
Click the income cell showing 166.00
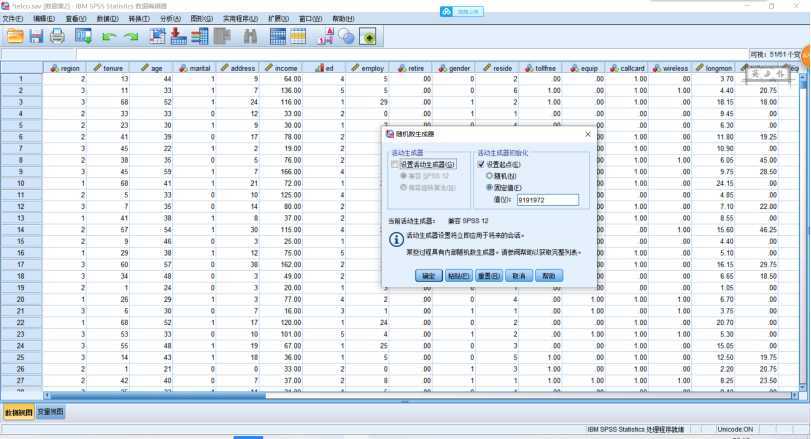pos(281,172)
